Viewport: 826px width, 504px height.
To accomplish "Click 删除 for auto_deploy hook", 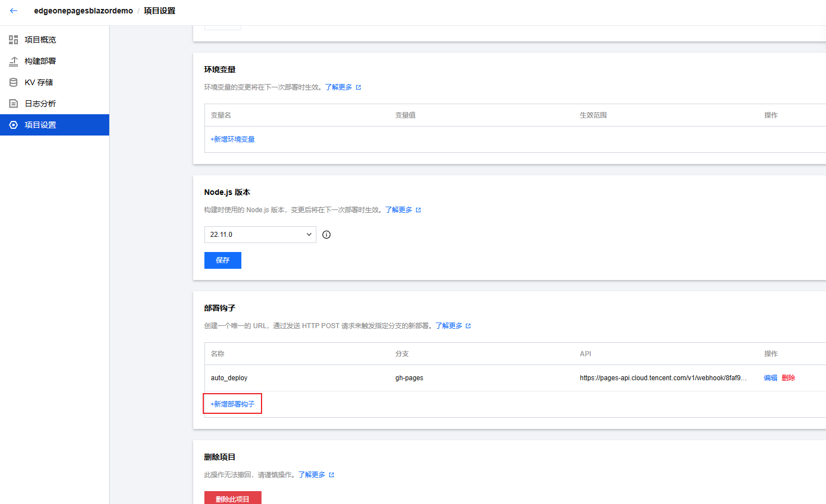I will [788, 378].
